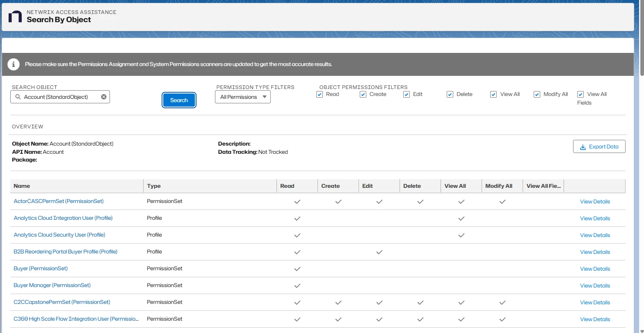The width and height of the screenshot is (644, 333).
Task: Toggle the Modify All filter checkbox
Action: [x=537, y=94]
